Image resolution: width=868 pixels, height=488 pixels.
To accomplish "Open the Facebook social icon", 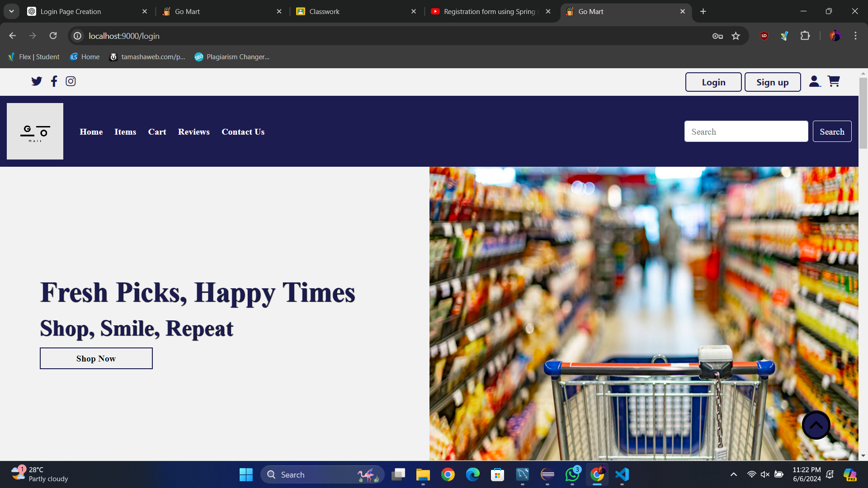I will (x=54, y=81).
